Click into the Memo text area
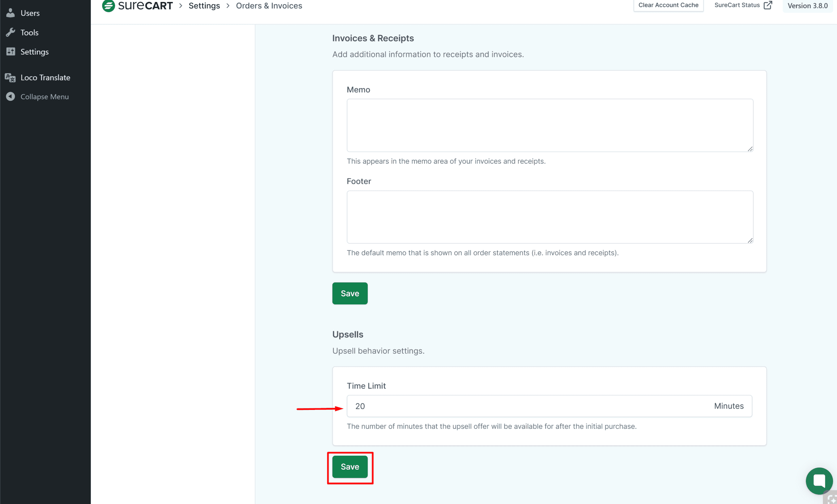 [x=550, y=125]
